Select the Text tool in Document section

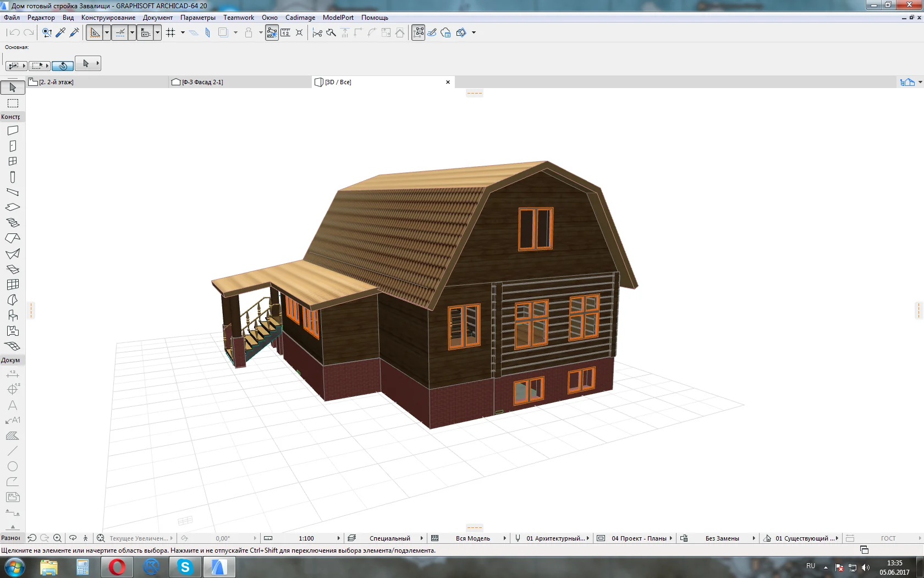coord(13,405)
